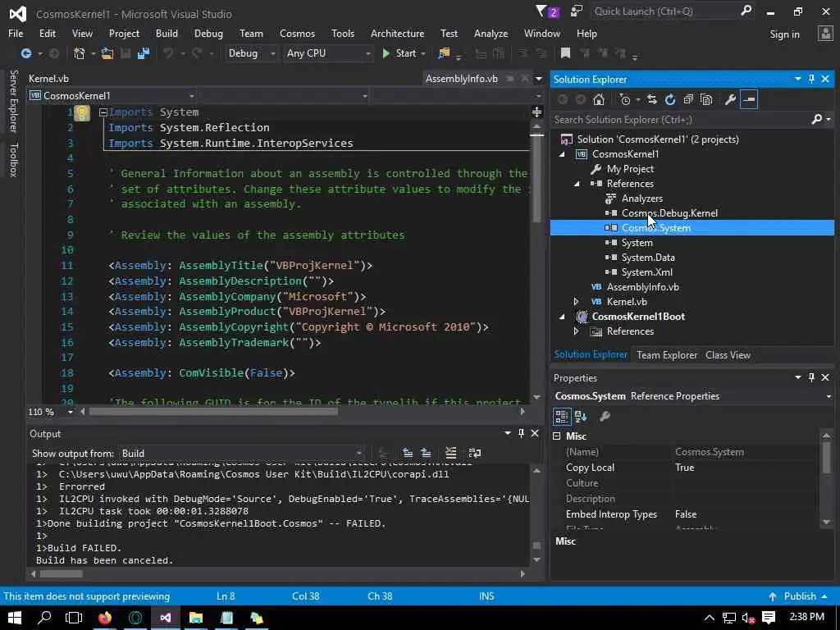Toggle Preview Selected Items button in Solution Explorer

[749, 99]
